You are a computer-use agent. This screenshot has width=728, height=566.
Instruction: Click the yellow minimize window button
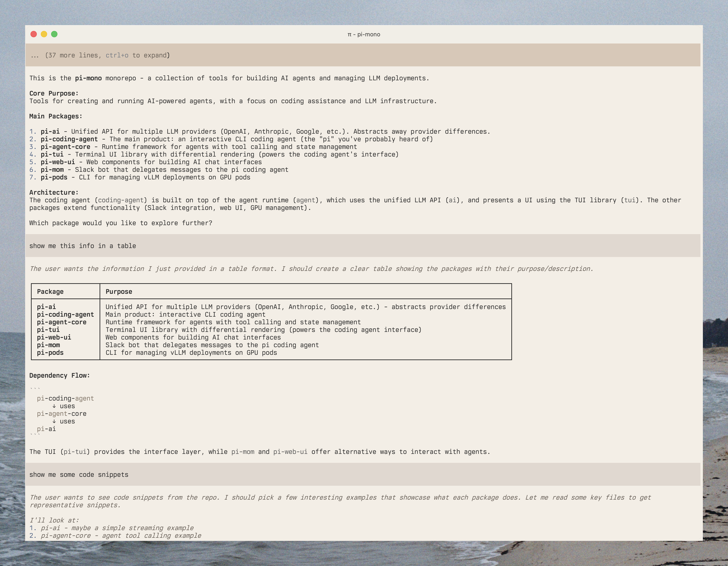44,34
